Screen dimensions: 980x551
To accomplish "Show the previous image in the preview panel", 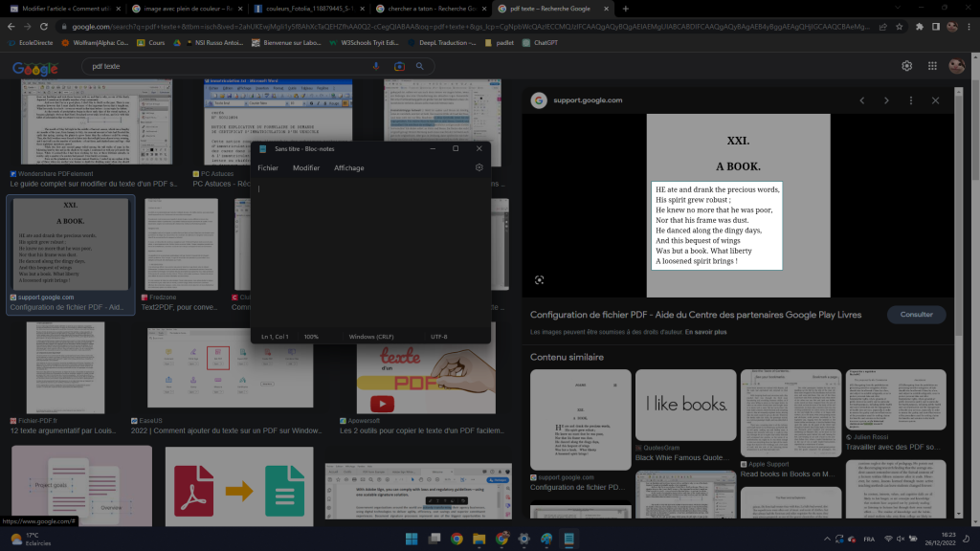I will (x=862, y=100).
